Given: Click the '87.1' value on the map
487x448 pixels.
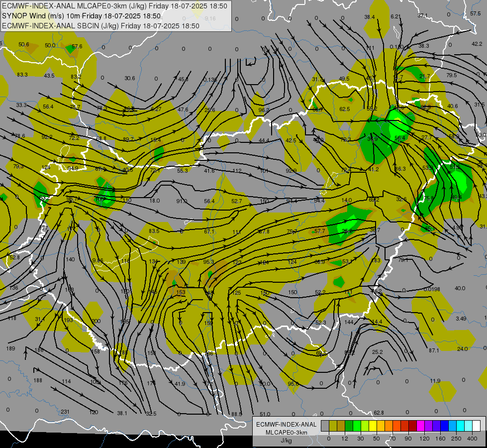Looking at the screenshot, I should (x=434, y=350).
